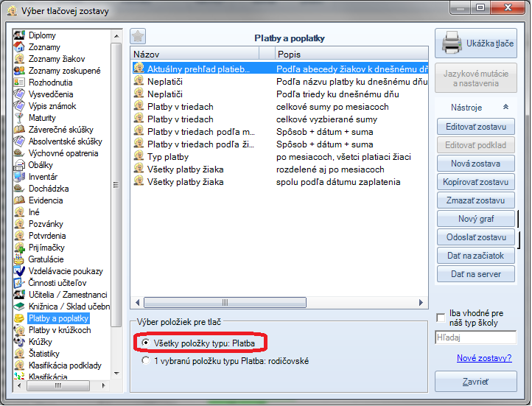532x406 pixels.
Task: Click the Zoznamy zoskupené people icon
Action: [19, 71]
